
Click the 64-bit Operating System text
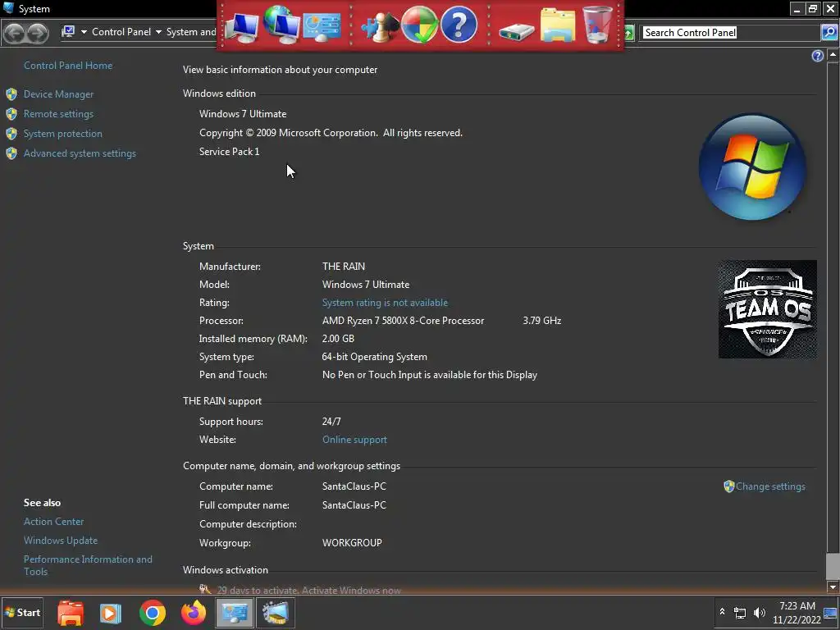(374, 357)
